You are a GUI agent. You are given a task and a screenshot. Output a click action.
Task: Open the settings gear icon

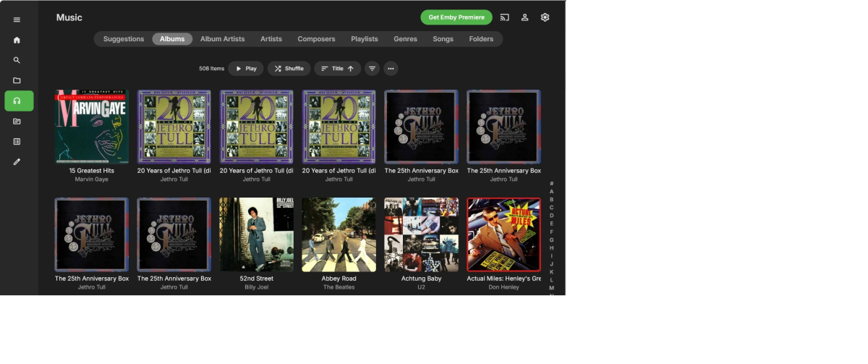pos(545,17)
